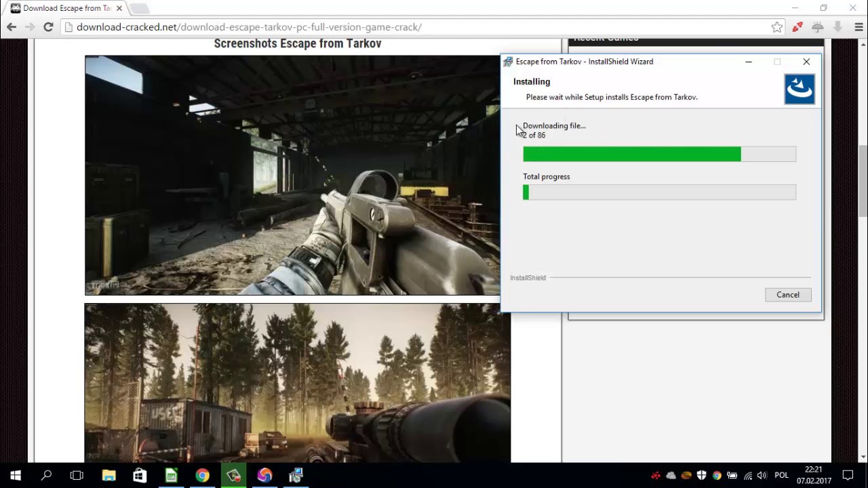
Task: Open Windows Defender shield tray icon
Action: tap(702, 476)
